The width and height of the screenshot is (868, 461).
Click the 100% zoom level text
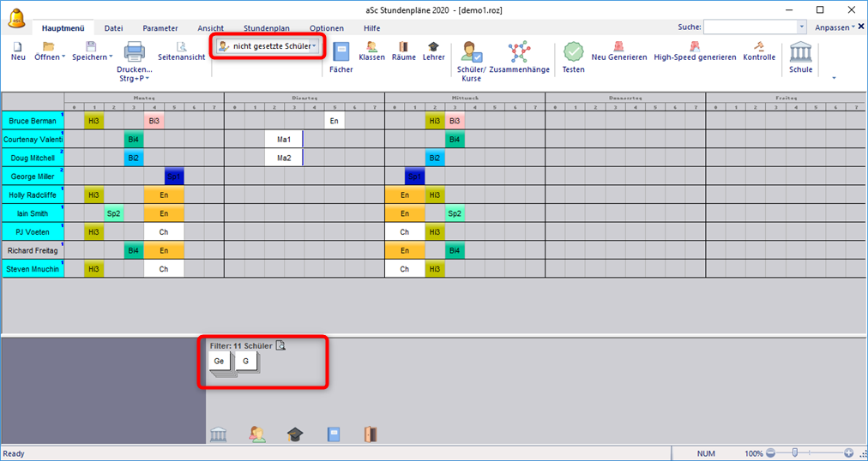[x=753, y=453]
